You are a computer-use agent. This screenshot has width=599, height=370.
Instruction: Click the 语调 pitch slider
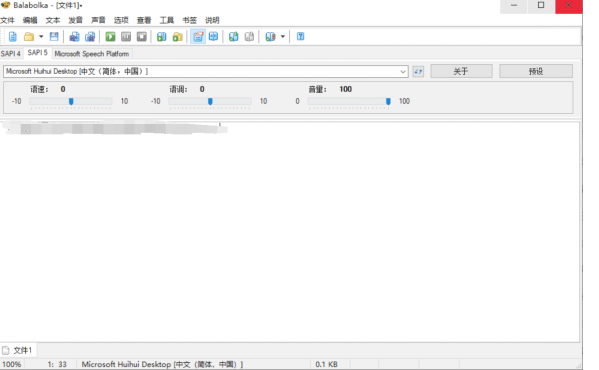coord(210,101)
